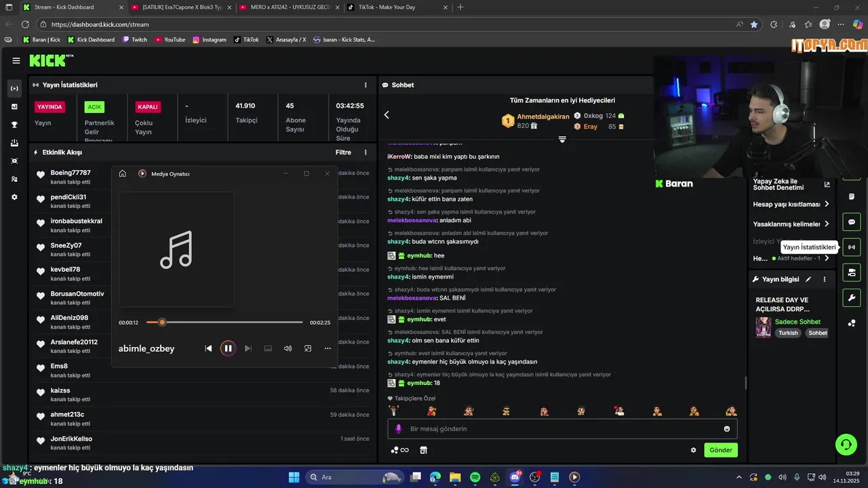The width and height of the screenshot is (868, 488).
Task: Click eymhub username on message 18
Action: tap(419, 383)
